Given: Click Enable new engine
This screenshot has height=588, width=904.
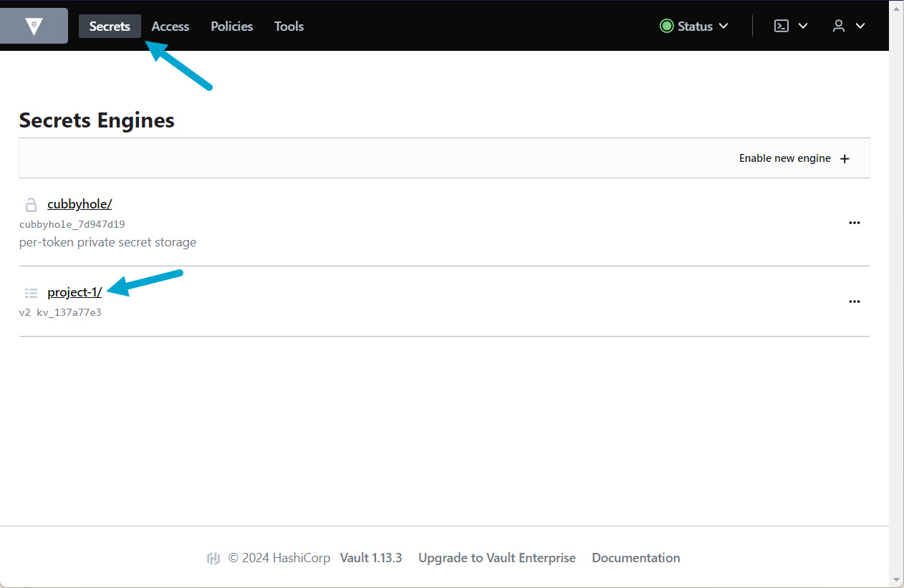Looking at the screenshot, I should (x=794, y=158).
